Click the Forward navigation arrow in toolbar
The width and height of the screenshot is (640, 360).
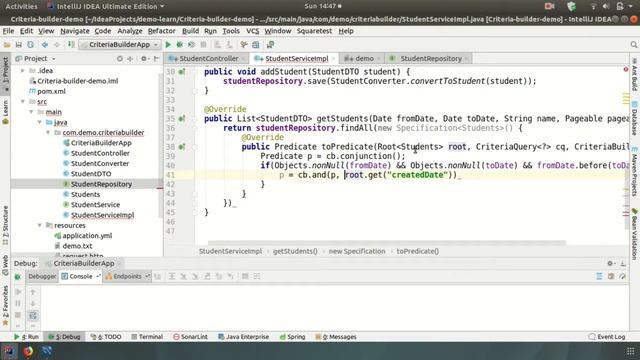click(57, 44)
